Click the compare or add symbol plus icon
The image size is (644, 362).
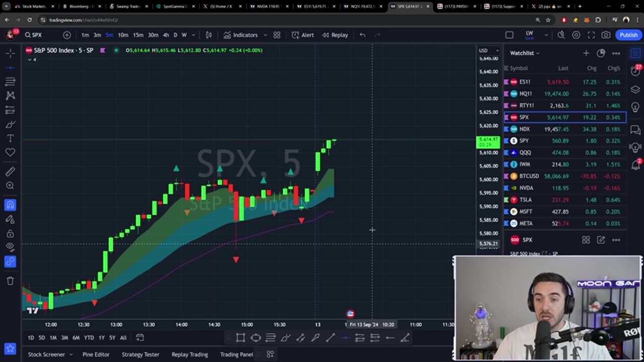[x=67, y=35]
